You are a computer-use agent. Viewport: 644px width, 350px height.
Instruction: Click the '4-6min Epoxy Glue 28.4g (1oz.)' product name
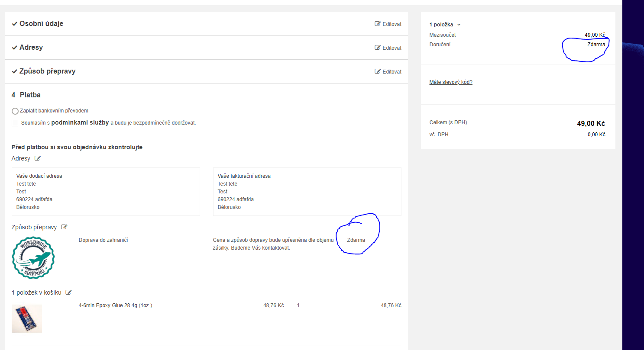115,305
